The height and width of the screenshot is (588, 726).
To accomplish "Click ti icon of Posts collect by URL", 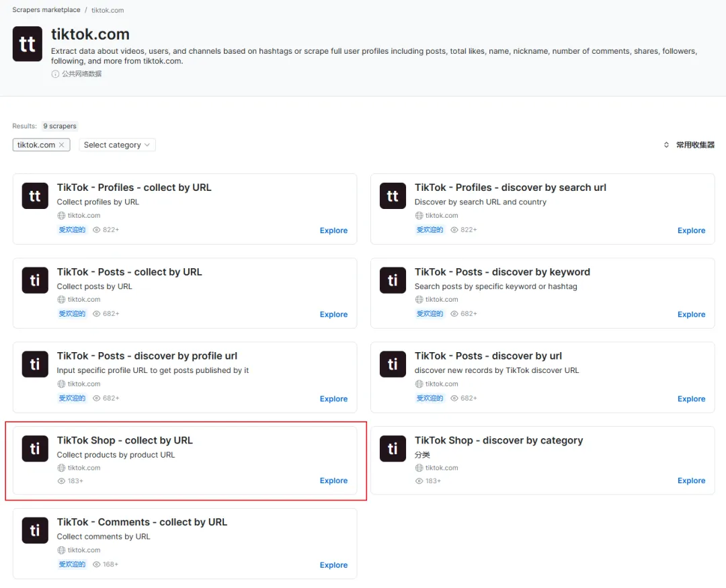I will (x=35, y=280).
